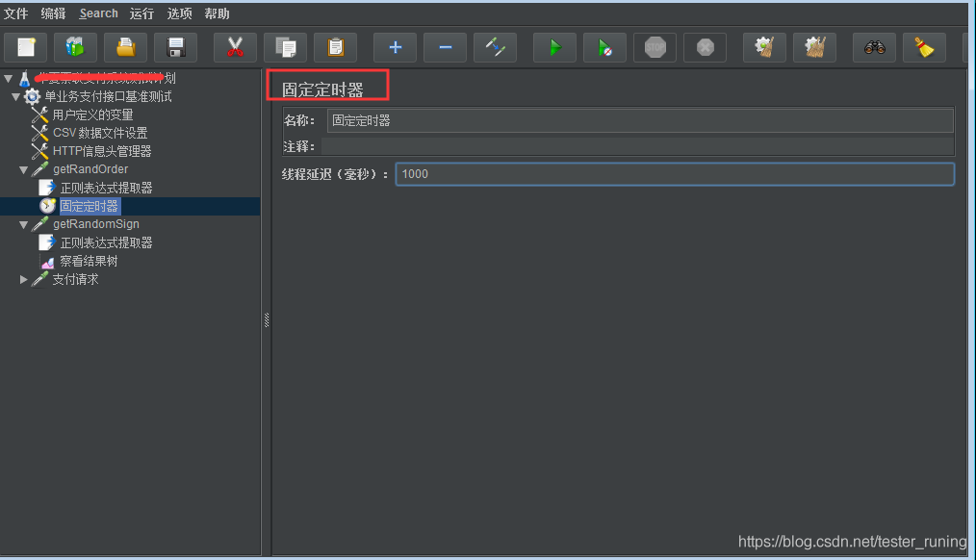Expand the 支付请求 sampler arrow
Image resolution: width=976 pixels, height=560 pixels.
pos(24,279)
